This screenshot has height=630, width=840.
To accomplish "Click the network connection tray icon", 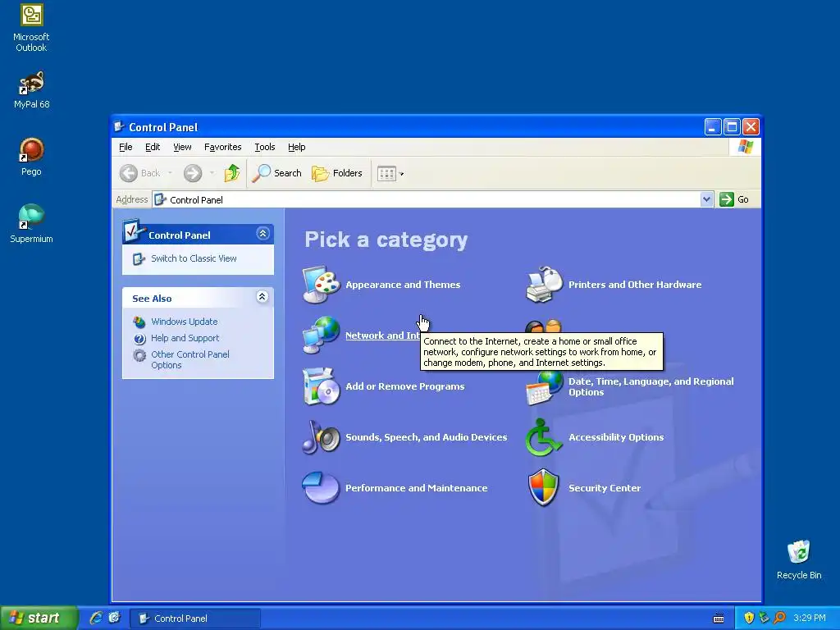I will [764, 618].
